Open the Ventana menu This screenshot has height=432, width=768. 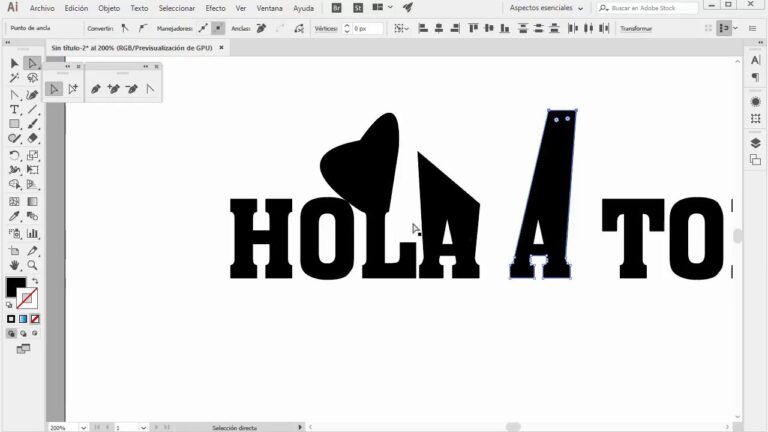(269, 8)
